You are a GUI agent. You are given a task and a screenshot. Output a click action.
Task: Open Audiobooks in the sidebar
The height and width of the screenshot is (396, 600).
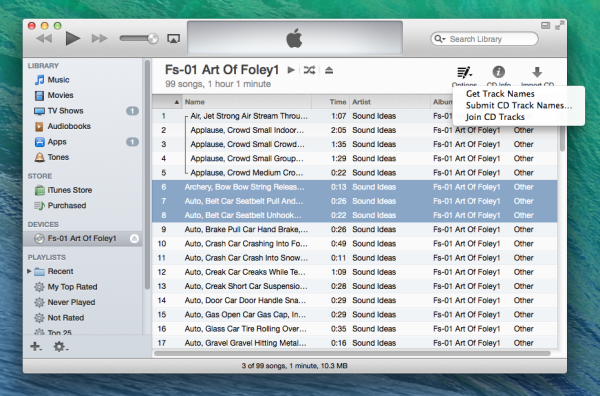[x=69, y=126]
